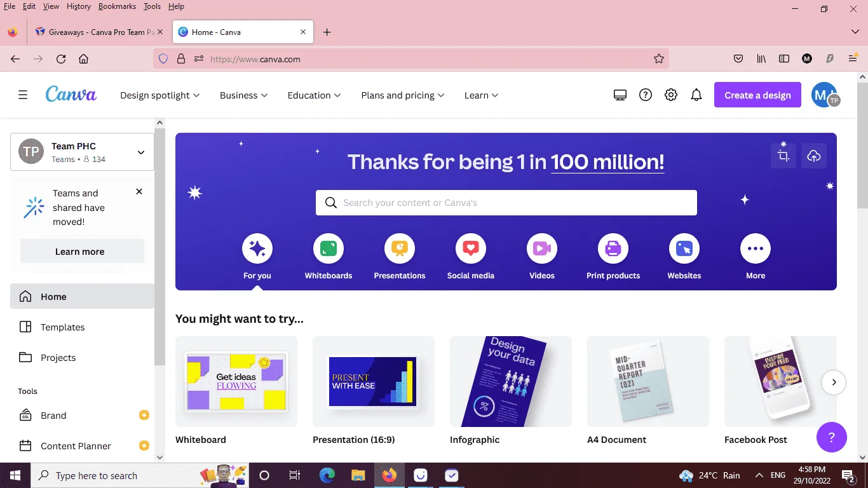Image resolution: width=868 pixels, height=488 pixels.
Task: Open a new browser tab
Action: [x=327, y=32]
